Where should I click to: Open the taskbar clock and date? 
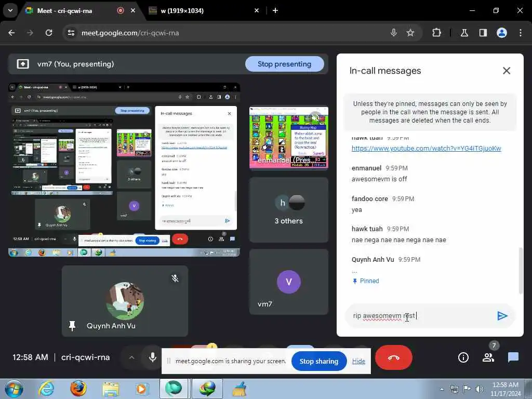point(505,389)
